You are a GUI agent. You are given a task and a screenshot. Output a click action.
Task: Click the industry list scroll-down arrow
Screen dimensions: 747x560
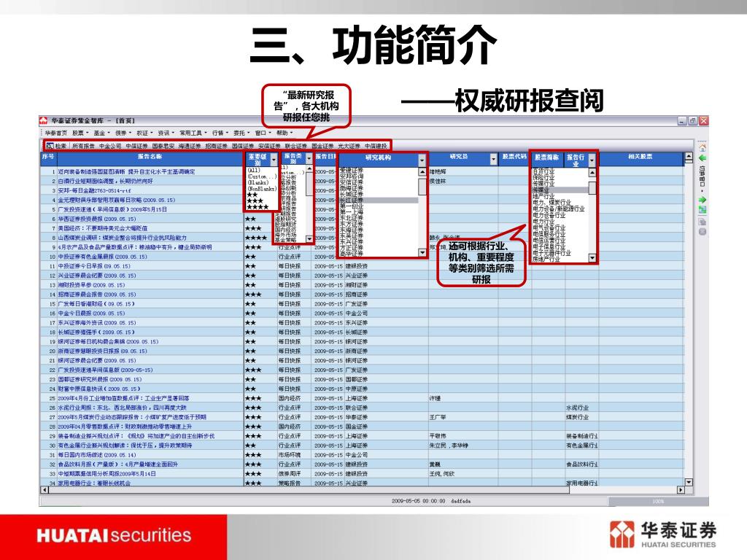coord(592,258)
